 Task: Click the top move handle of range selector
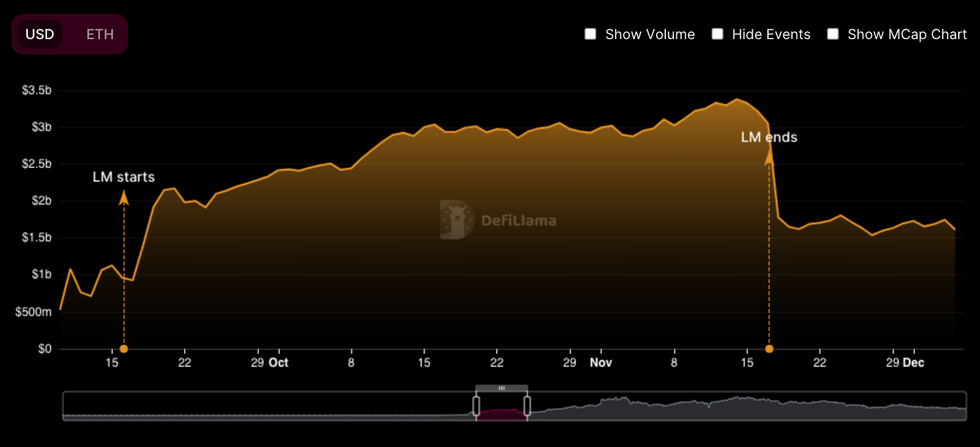(x=502, y=388)
